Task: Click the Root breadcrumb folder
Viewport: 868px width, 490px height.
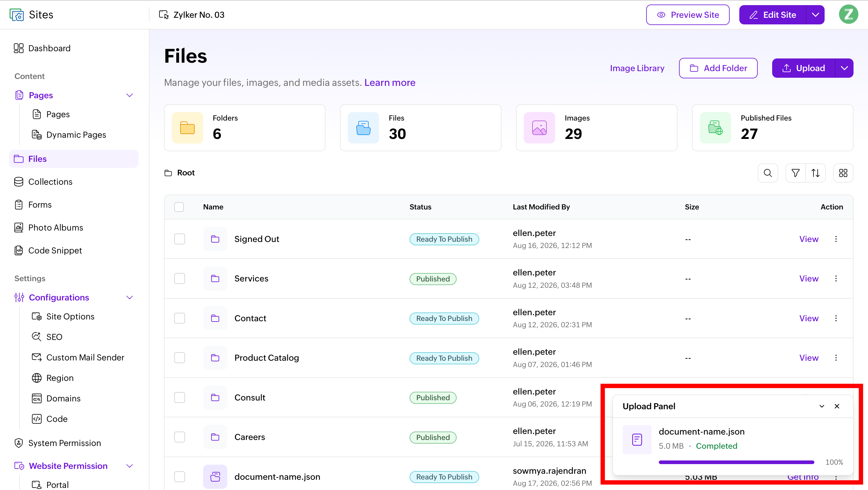Action: 180,173
